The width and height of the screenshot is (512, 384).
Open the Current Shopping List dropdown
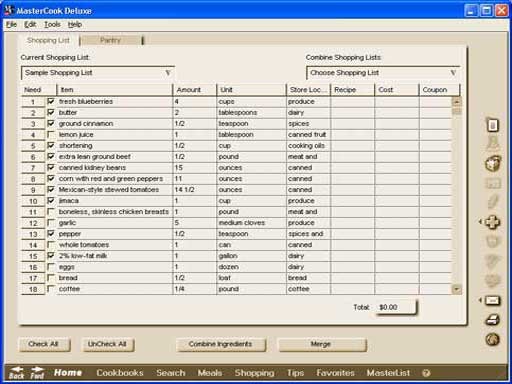[98, 73]
